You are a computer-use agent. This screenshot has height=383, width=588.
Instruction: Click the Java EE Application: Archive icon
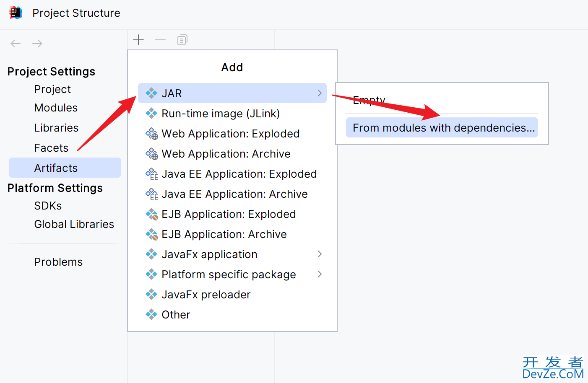(x=151, y=194)
